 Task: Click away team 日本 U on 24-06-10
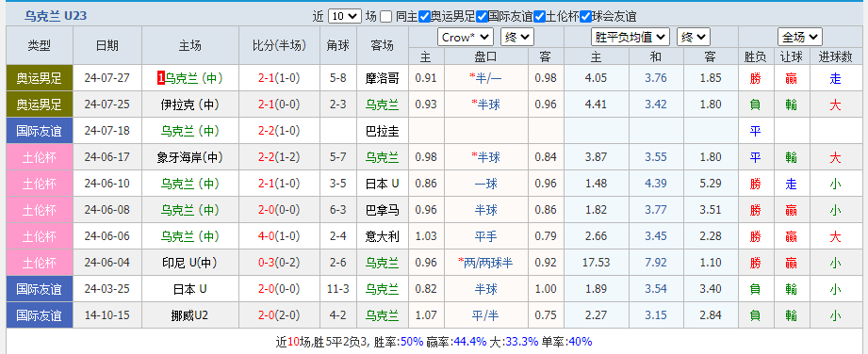tap(382, 184)
